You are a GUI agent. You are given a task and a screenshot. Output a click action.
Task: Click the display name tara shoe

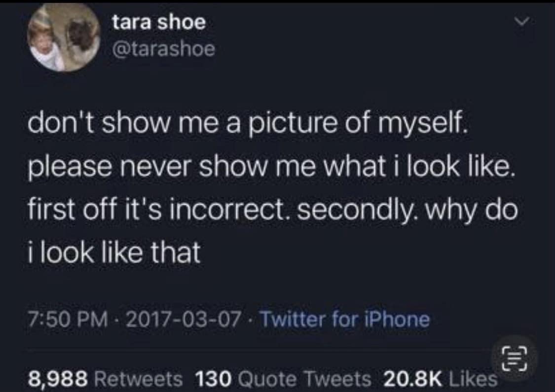158,23
